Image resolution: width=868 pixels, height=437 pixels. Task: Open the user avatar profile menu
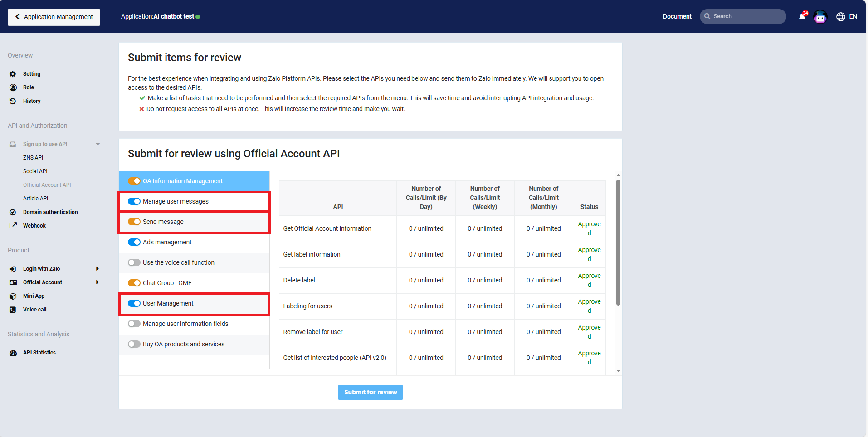pyautogui.click(x=820, y=17)
